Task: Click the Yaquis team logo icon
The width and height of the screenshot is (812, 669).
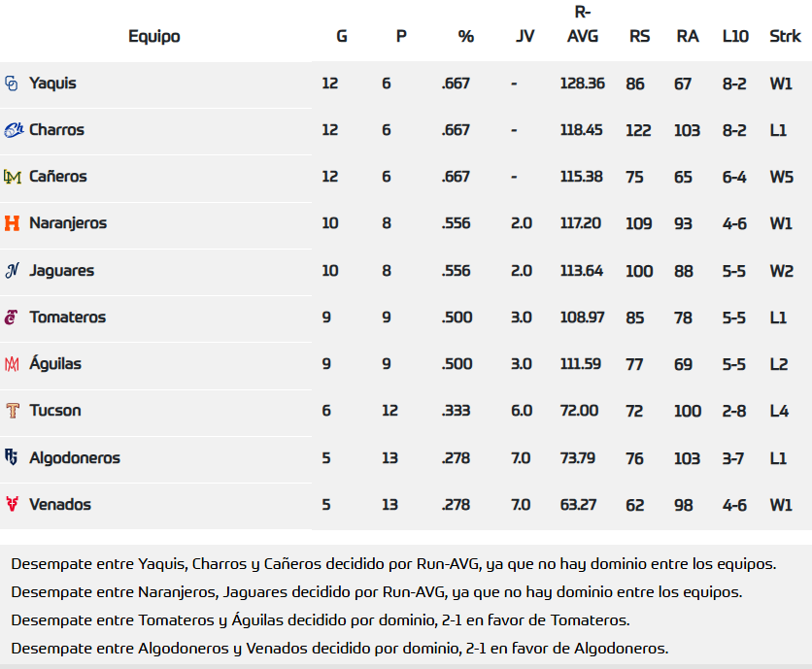Action: pyautogui.click(x=12, y=84)
